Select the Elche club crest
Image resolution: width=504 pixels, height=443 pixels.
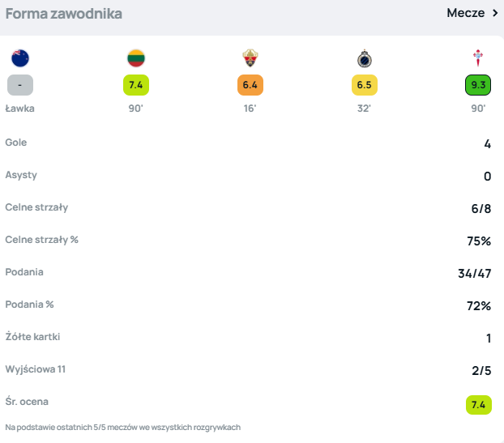coord(250,58)
